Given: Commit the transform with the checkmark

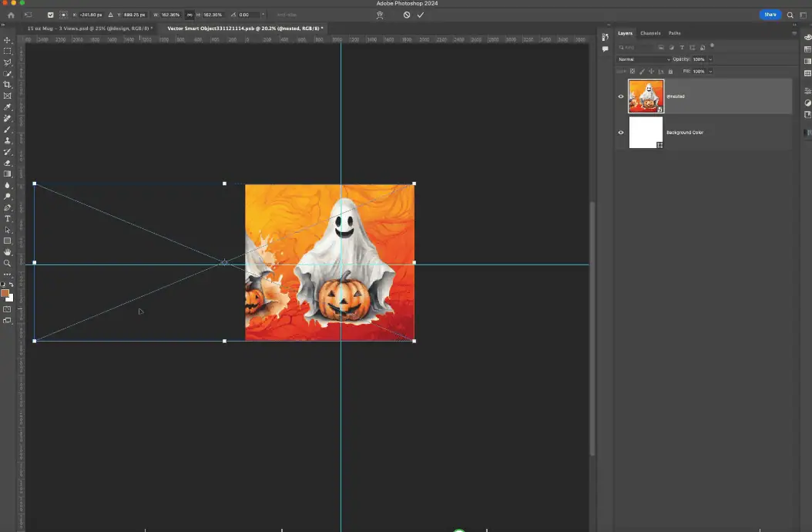Looking at the screenshot, I should (x=421, y=15).
